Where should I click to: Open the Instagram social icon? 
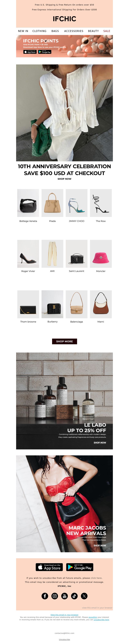click(55, 596)
